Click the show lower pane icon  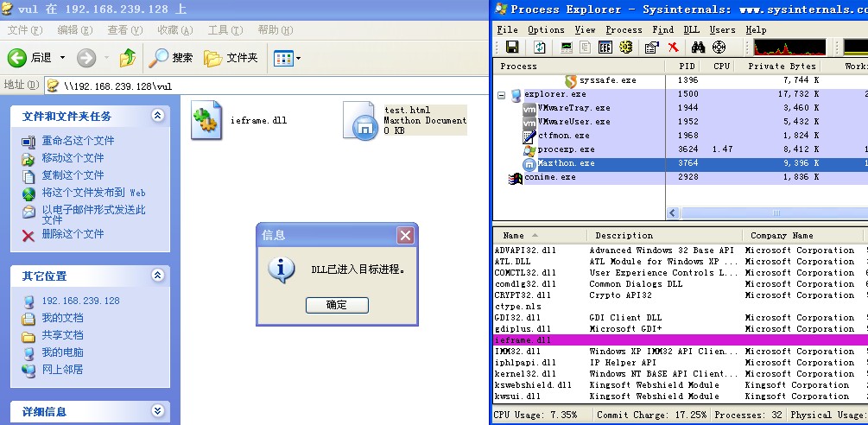coord(605,47)
